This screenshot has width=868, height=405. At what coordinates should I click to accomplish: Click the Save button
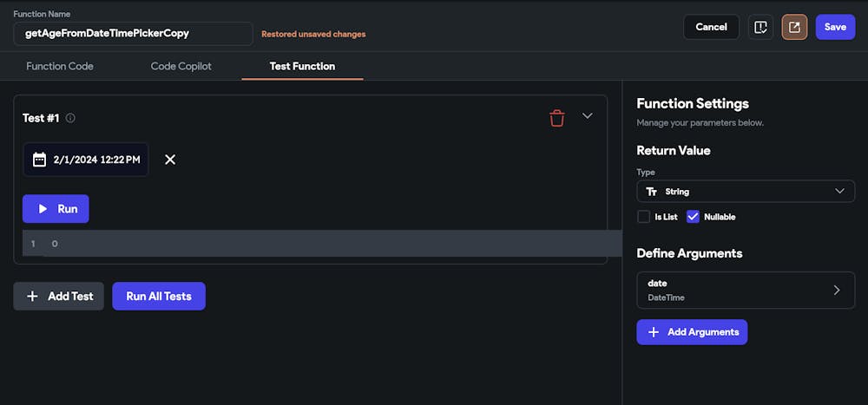pos(835,27)
